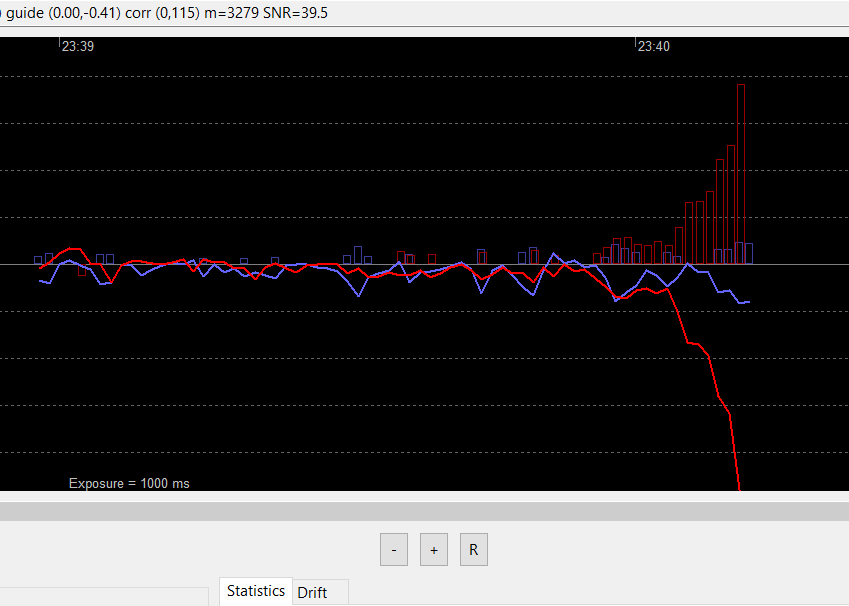Click the 23:40 time marker
The image size is (849, 606).
[654, 47]
